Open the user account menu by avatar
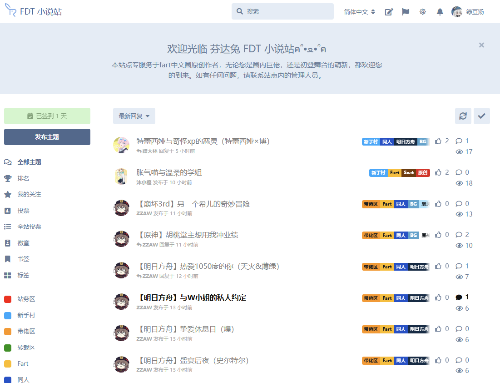Screen dimensions: 500x383 coord(468,12)
